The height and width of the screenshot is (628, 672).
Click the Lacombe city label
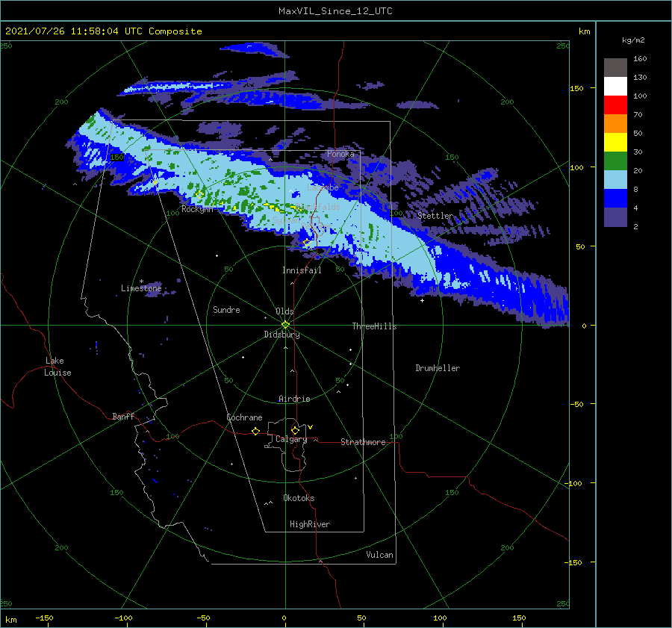click(323, 187)
